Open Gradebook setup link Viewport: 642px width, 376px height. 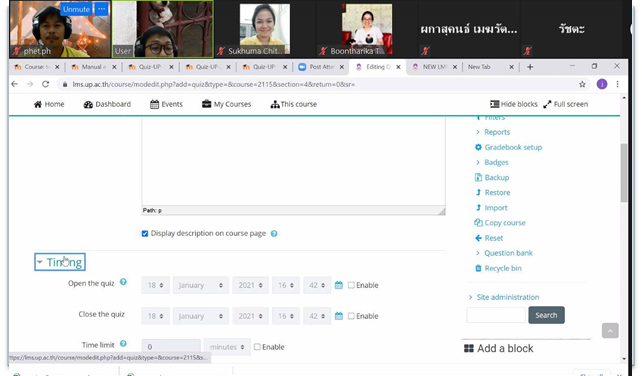tap(513, 147)
